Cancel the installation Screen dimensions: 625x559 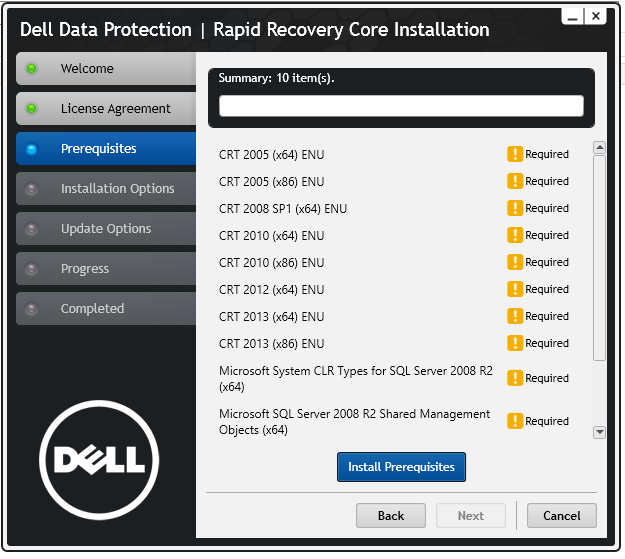point(562,516)
